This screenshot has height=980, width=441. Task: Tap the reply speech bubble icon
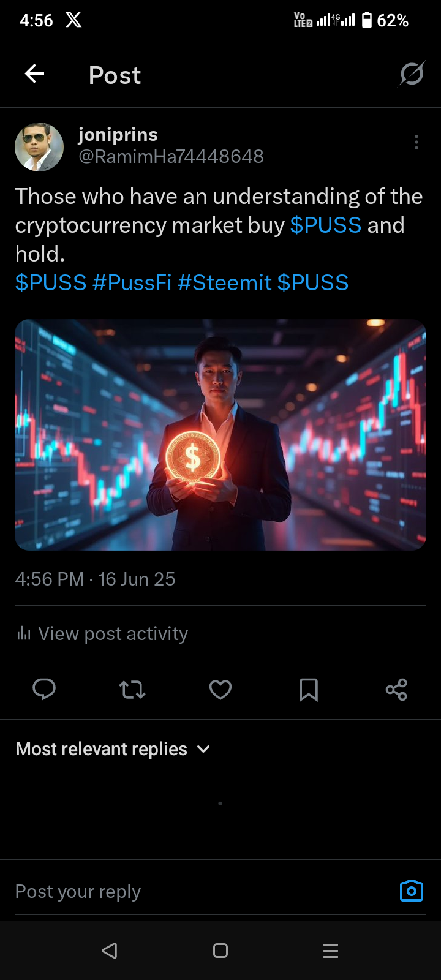click(x=44, y=690)
